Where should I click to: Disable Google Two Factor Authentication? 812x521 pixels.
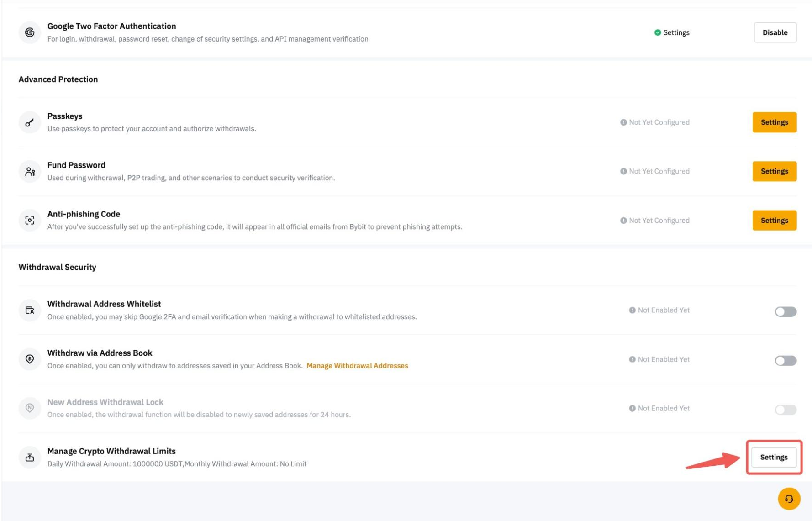click(775, 32)
